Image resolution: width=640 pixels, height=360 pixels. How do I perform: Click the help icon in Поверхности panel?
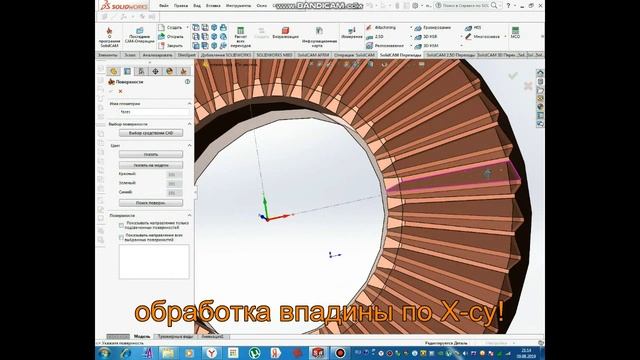point(187,82)
